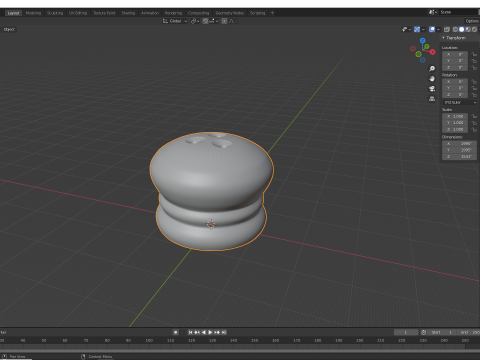Click the scene browse icon
This screenshot has width=480, height=360.
(432, 12)
